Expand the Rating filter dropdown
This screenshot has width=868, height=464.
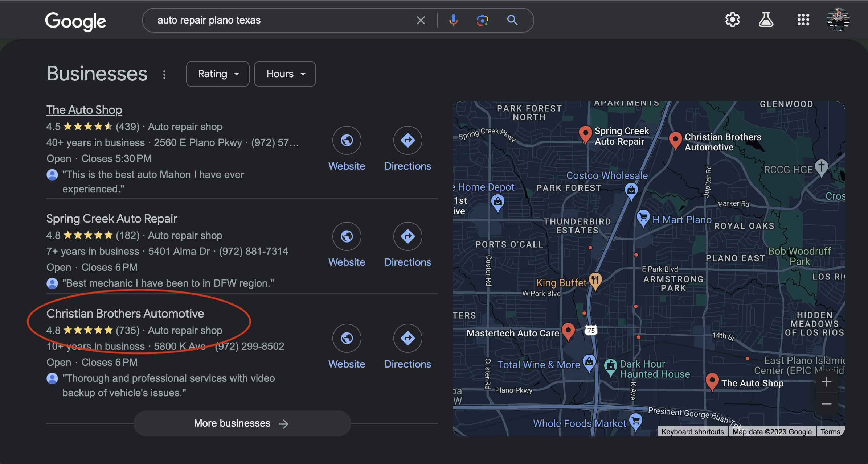coord(218,74)
